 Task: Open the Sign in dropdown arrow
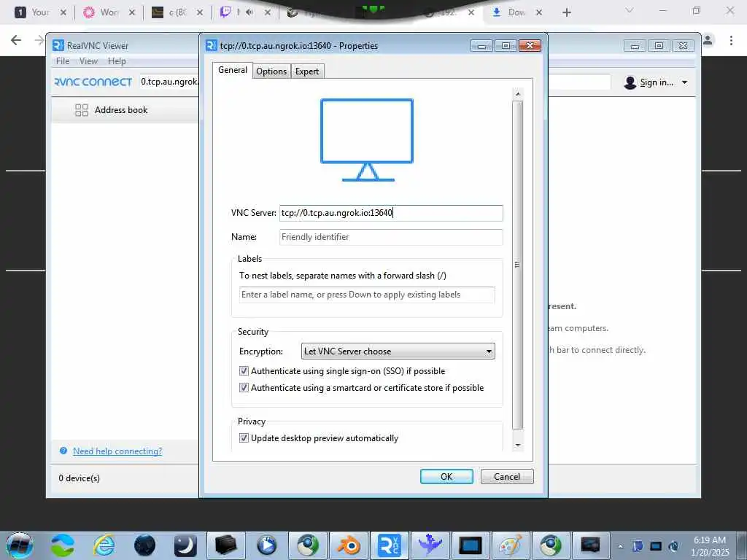point(684,82)
